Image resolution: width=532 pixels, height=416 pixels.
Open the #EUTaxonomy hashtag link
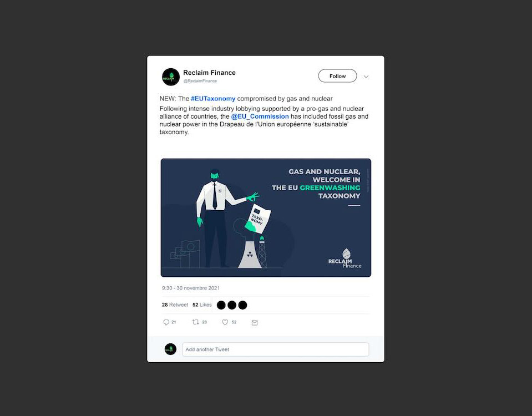coord(213,98)
